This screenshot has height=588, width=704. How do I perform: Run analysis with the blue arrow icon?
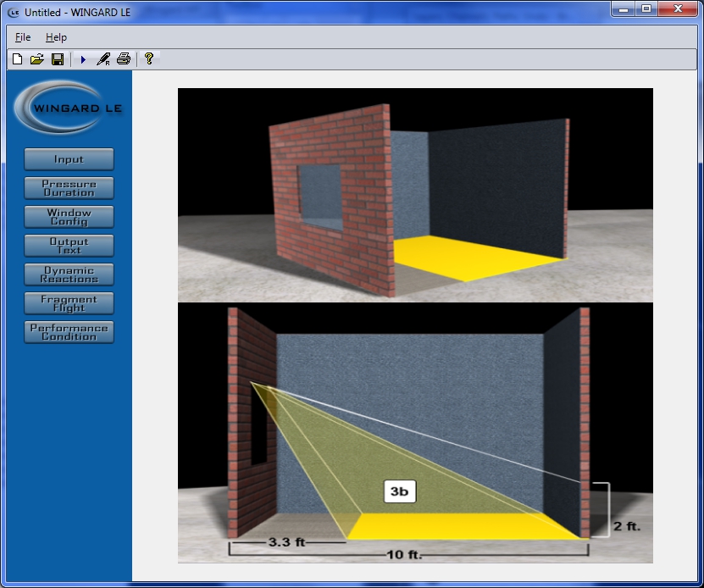[x=83, y=59]
